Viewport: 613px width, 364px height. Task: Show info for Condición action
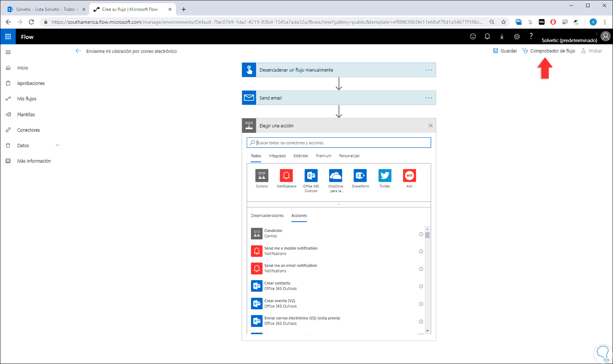click(x=421, y=234)
